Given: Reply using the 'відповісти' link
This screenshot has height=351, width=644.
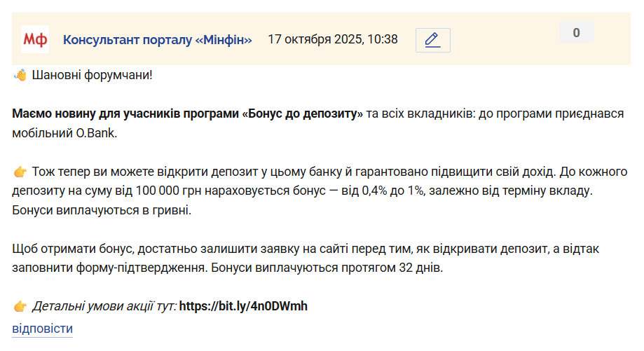Looking at the screenshot, I should [42, 329].
